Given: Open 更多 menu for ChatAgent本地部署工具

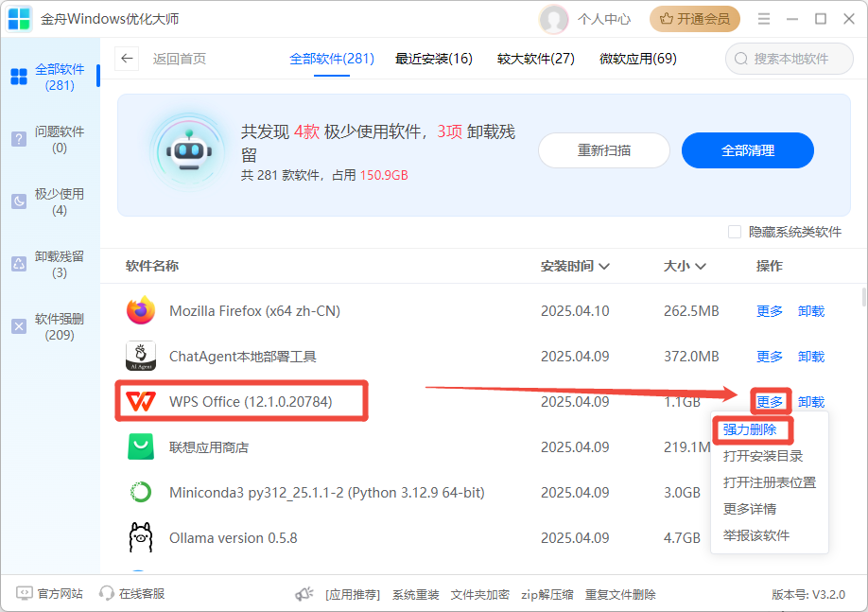Looking at the screenshot, I should click(x=770, y=357).
